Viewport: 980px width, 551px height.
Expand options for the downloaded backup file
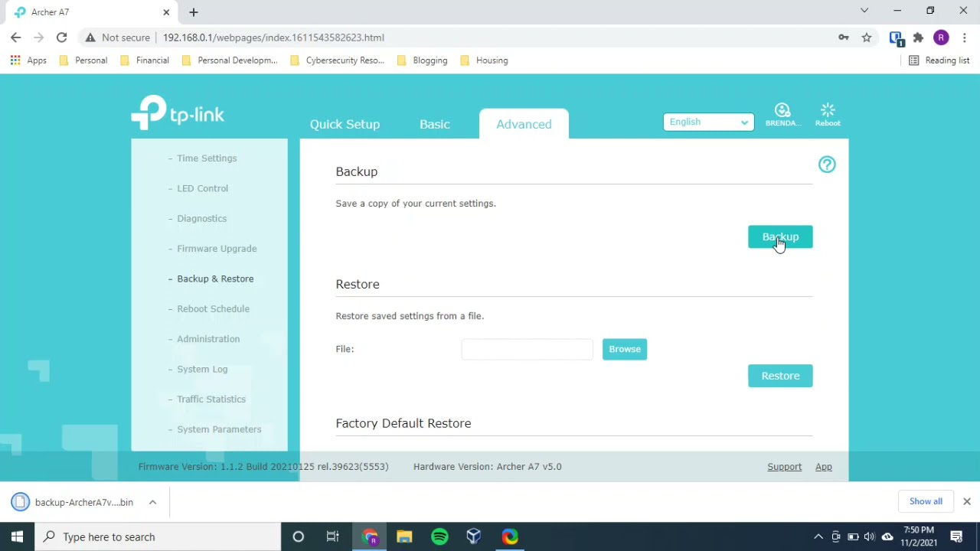152,502
